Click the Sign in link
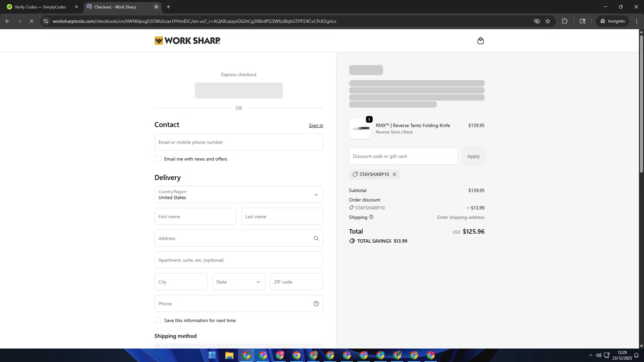This screenshot has width=644, height=362. click(x=316, y=125)
